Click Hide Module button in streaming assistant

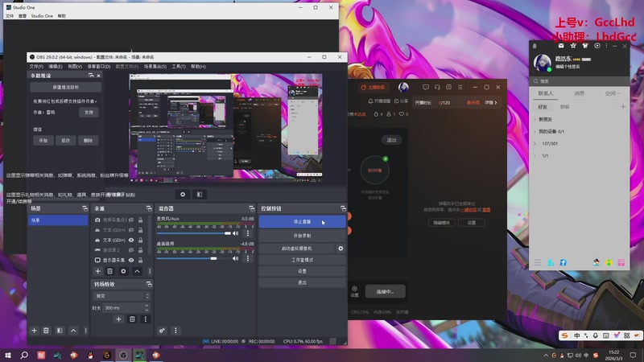[441, 223]
